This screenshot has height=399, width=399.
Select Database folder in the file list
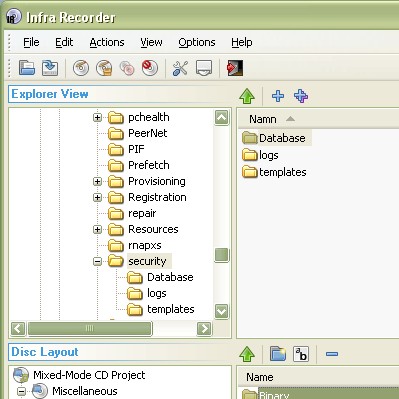pyautogui.click(x=282, y=138)
